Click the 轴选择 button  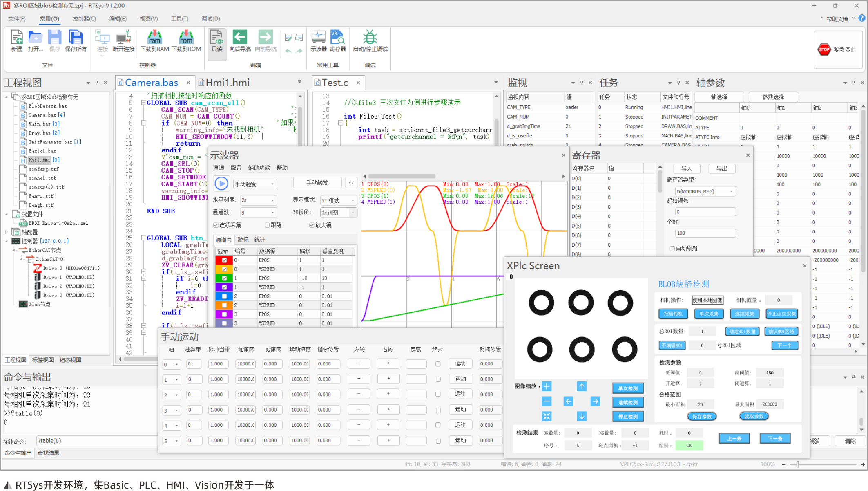point(719,97)
